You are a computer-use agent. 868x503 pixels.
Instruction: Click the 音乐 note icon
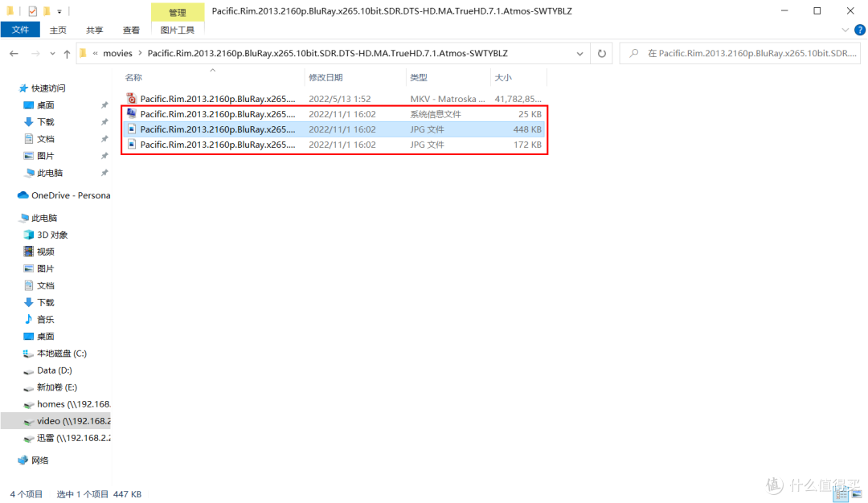(29, 319)
